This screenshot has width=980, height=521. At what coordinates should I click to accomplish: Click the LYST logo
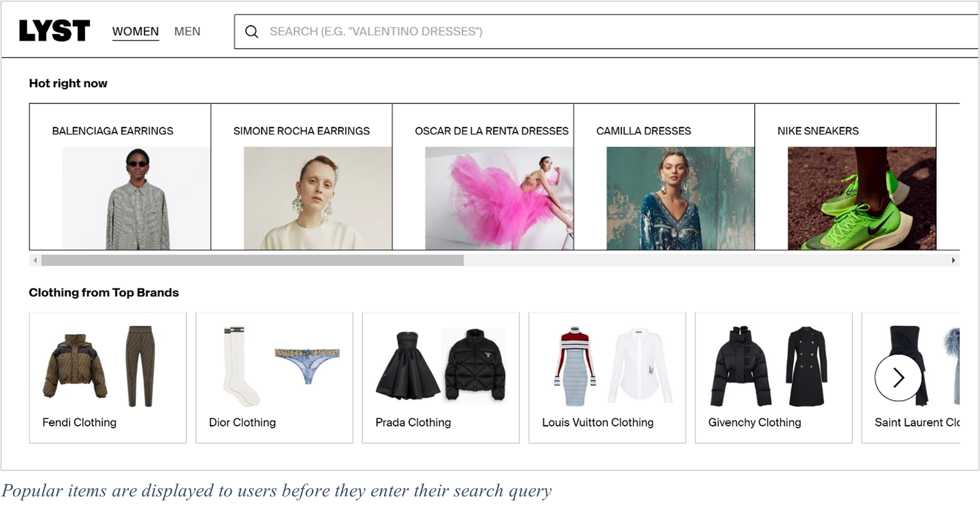click(x=54, y=31)
